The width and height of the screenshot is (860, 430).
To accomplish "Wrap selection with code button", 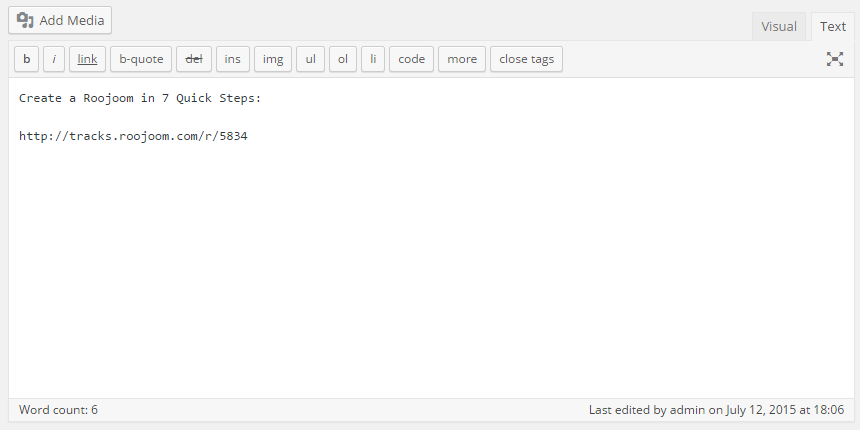I will pos(411,59).
